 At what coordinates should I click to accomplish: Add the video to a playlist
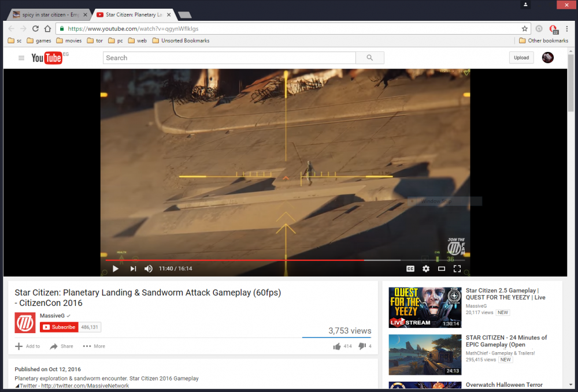click(x=28, y=346)
